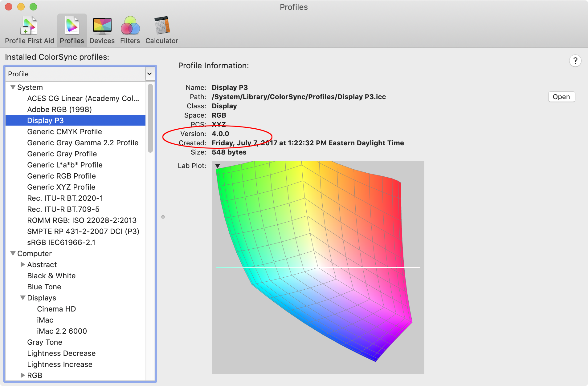Screen dimensions: 588x386
Task: Select the Profiles toolbar icon
Action: [72, 29]
